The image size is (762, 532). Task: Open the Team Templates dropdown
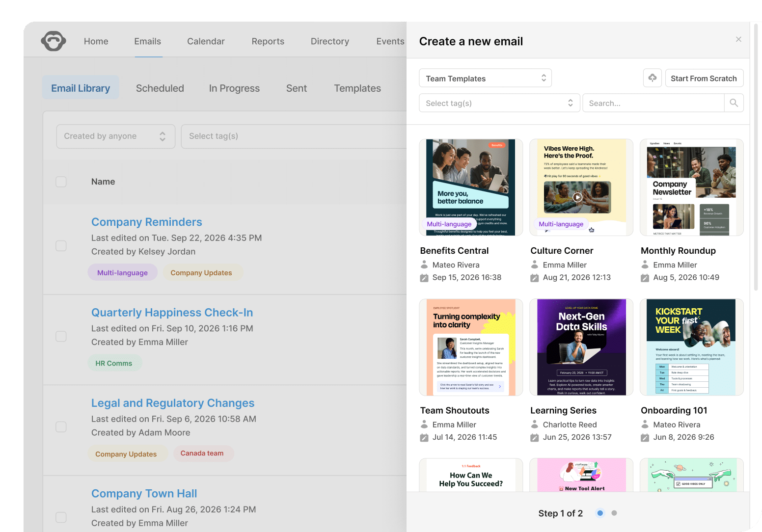click(485, 78)
